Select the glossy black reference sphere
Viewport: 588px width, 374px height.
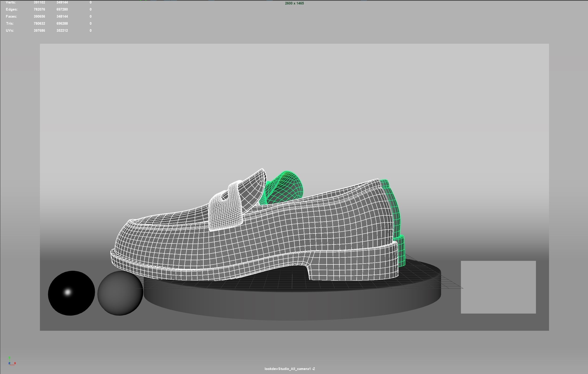71,293
